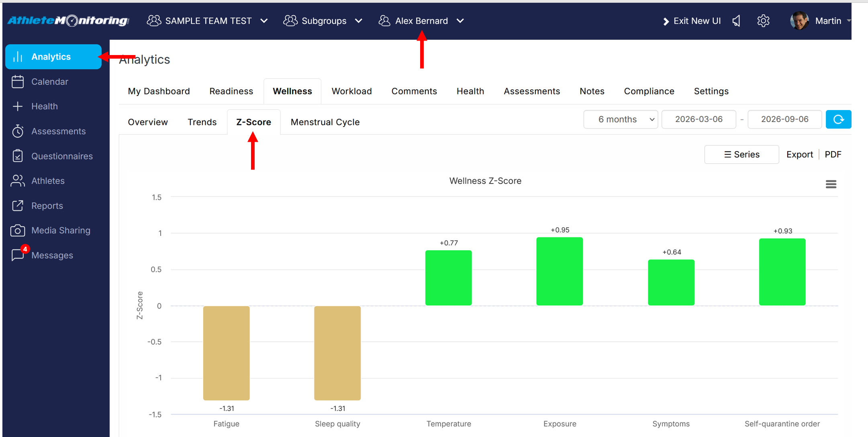868x437 pixels.
Task: Click the start date field 2026-03-06
Action: 698,119
